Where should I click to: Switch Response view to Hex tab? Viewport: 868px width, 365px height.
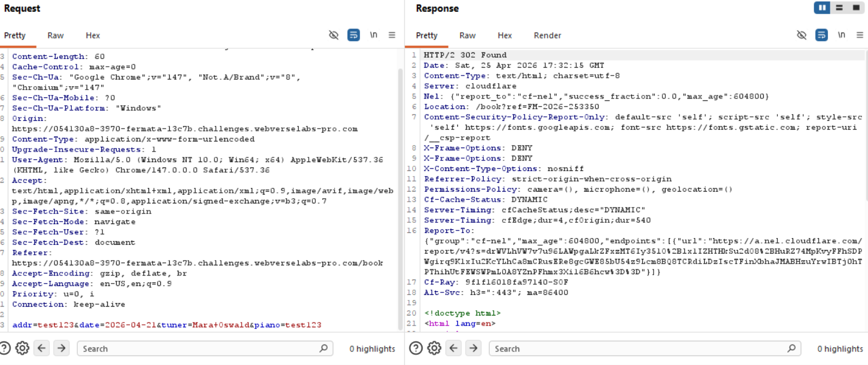[504, 35]
